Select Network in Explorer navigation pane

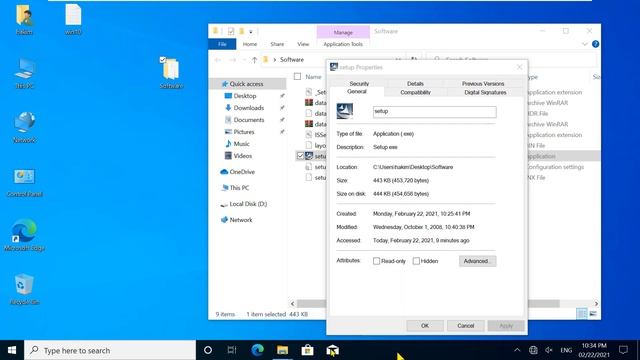pyautogui.click(x=241, y=220)
